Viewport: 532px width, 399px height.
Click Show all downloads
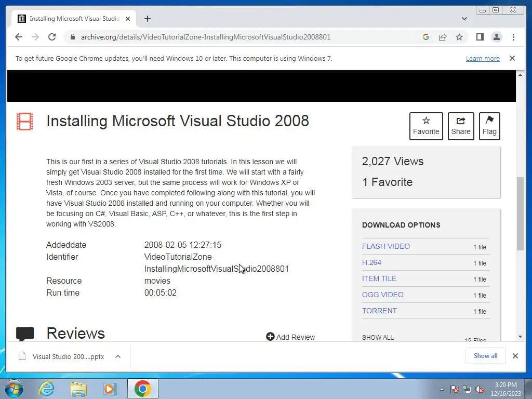pos(486,356)
